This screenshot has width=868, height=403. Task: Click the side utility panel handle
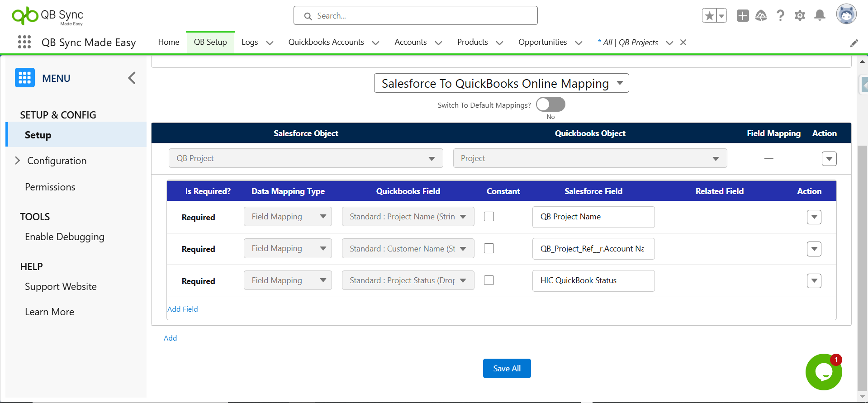point(863,85)
